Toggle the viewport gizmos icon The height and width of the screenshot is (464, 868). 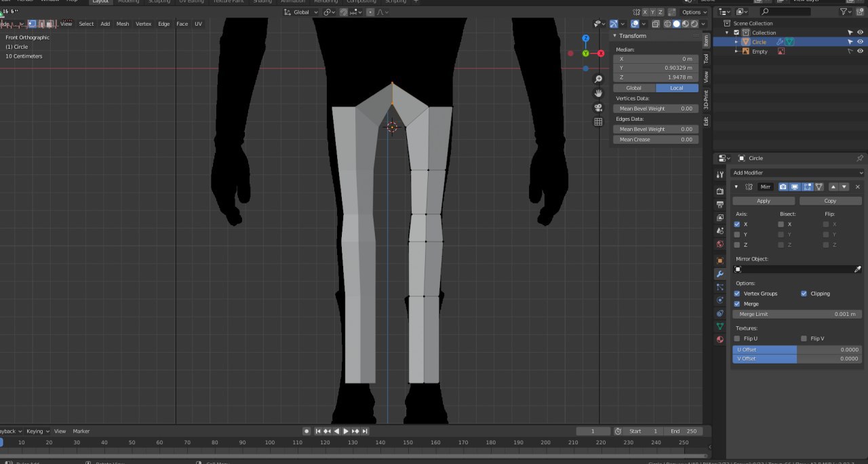click(614, 24)
